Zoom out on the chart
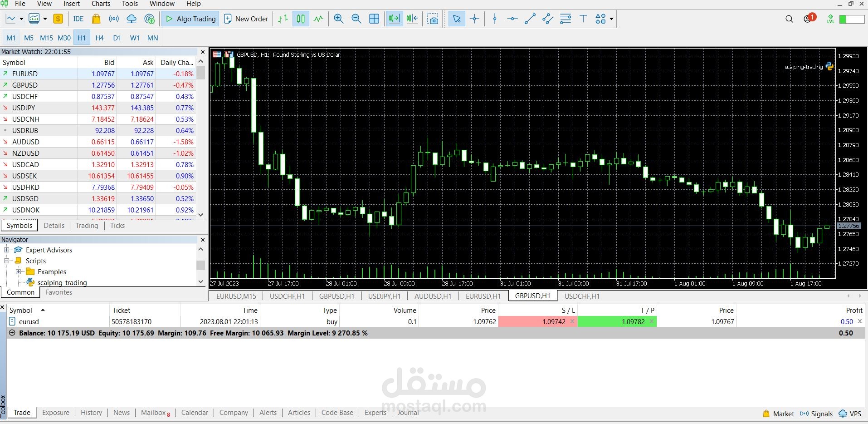Viewport: 868px width, 424px height. pos(356,19)
